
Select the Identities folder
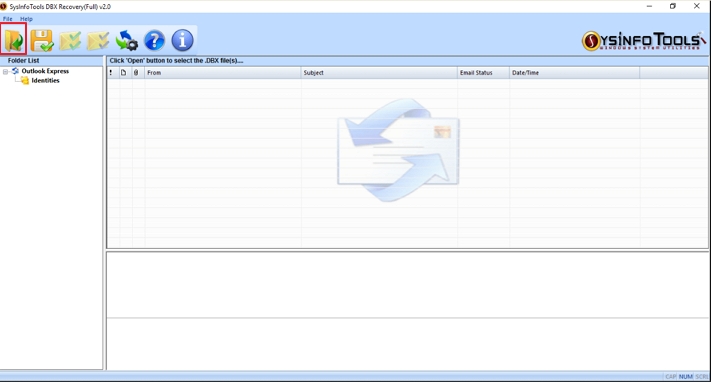pos(45,80)
